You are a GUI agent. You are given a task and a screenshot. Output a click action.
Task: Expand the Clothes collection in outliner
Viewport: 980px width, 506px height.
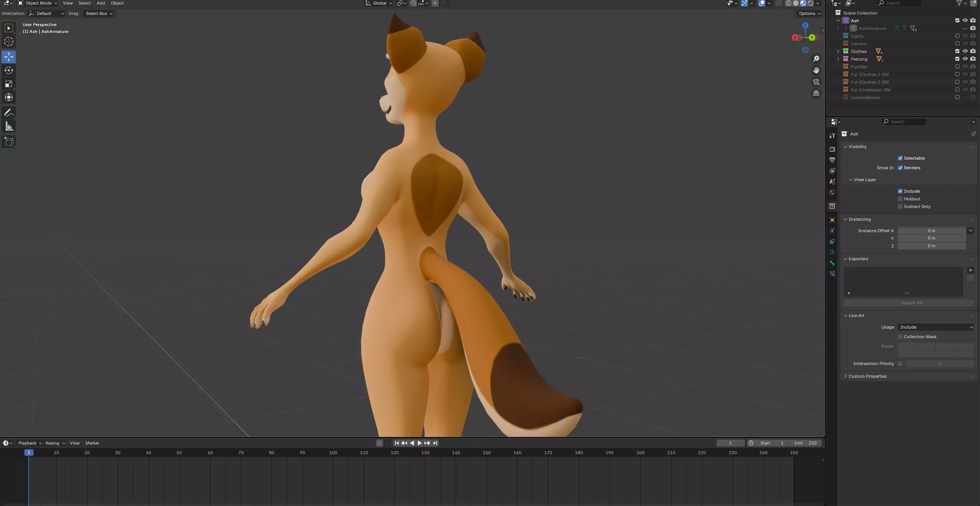click(838, 51)
